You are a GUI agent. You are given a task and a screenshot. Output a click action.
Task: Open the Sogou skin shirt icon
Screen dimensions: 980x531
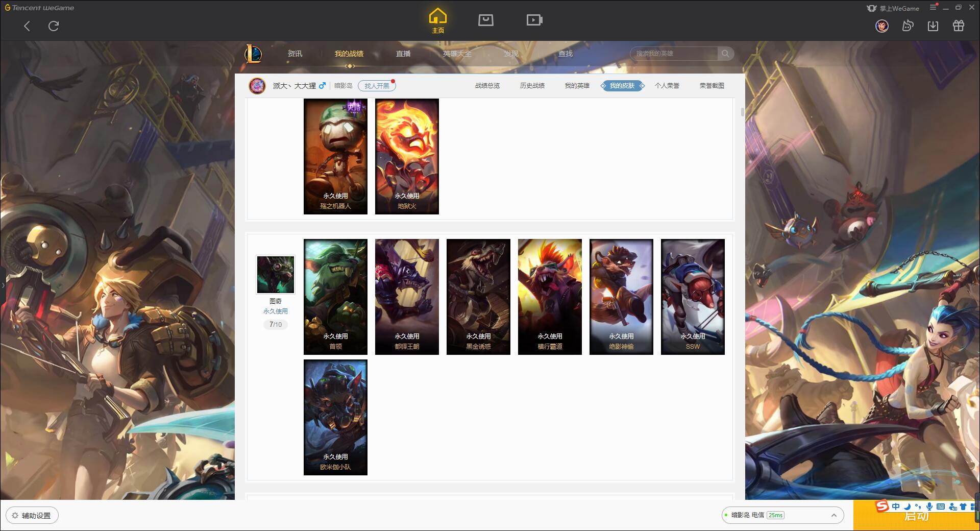[x=963, y=506]
